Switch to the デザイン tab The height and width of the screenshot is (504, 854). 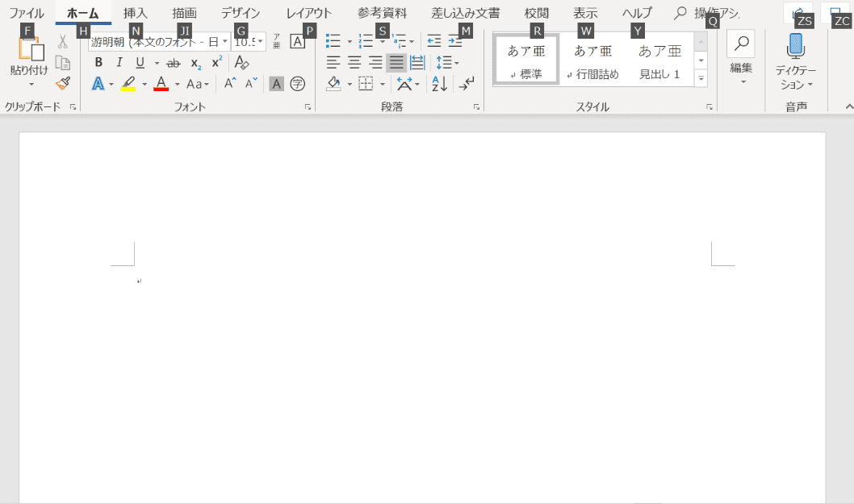[241, 13]
